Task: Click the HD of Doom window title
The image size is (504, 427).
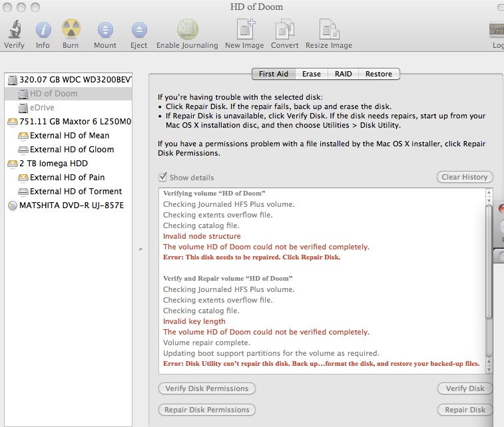Action: point(256,7)
